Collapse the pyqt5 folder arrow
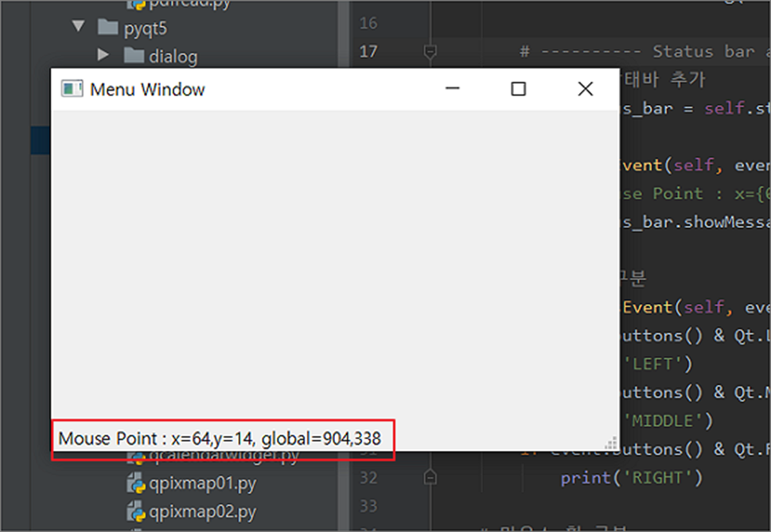This screenshot has width=771, height=532. pyautogui.click(x=78, y=26)
